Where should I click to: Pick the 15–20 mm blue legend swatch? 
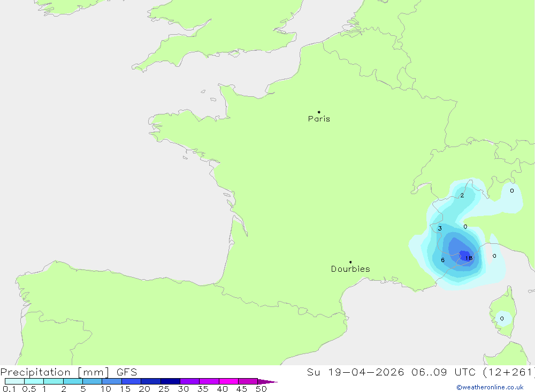(x=132, y=381)
